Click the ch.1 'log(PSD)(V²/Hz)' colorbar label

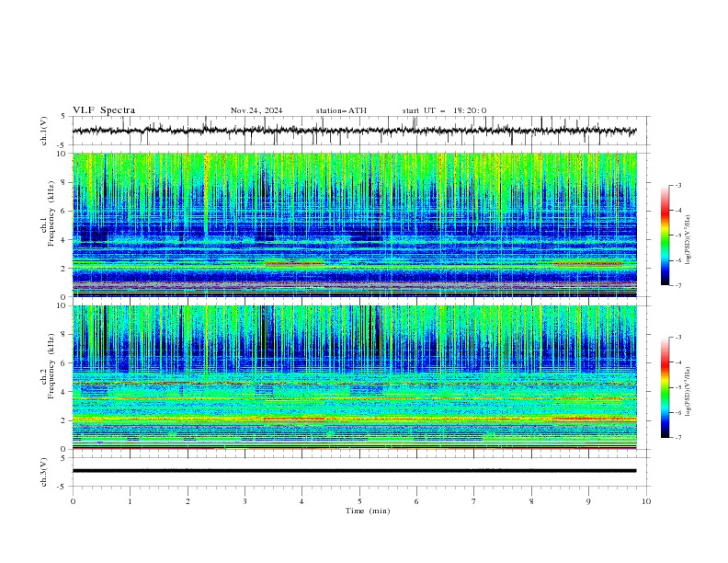click(688, 240)
